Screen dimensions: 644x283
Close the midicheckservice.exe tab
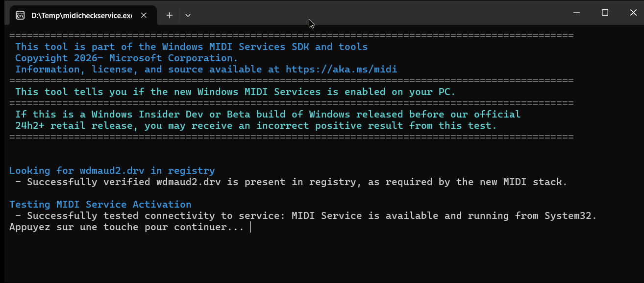[144, 15]
